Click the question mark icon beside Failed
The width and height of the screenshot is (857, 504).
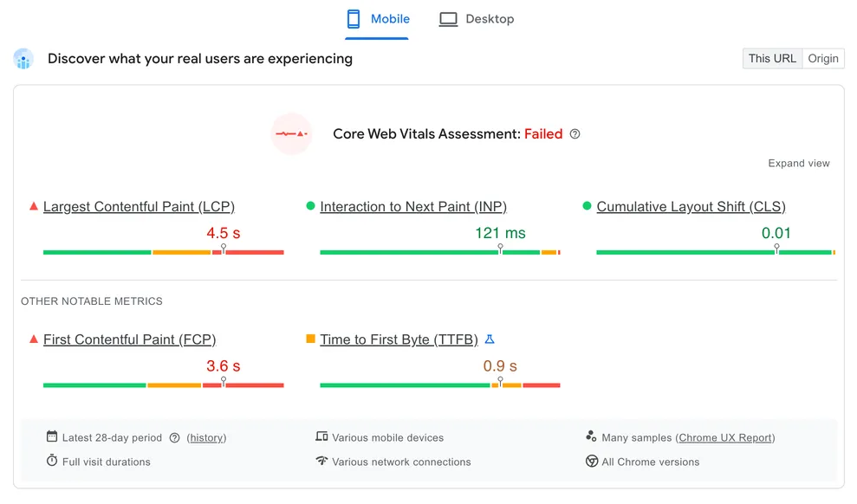tap(575, 134)
